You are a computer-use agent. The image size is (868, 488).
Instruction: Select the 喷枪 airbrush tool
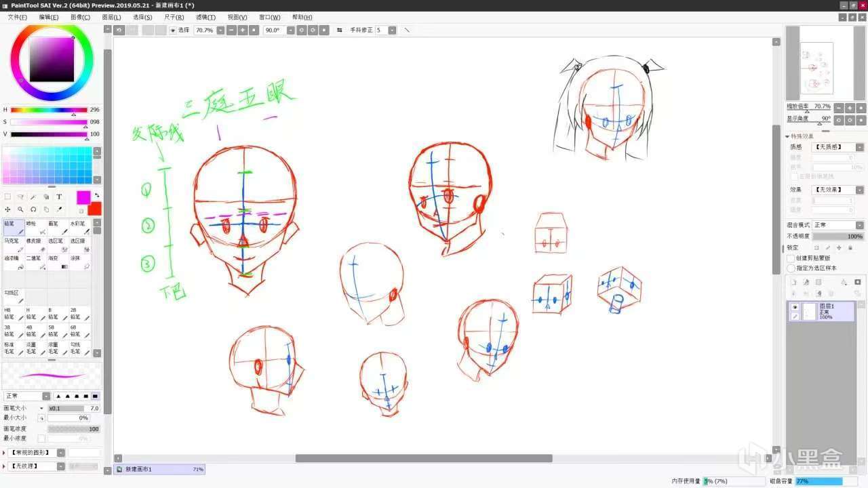click(x=36, y=228)
